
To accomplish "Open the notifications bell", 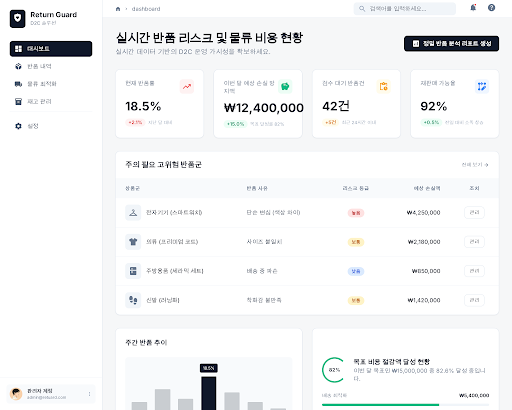I will point(473,7).
